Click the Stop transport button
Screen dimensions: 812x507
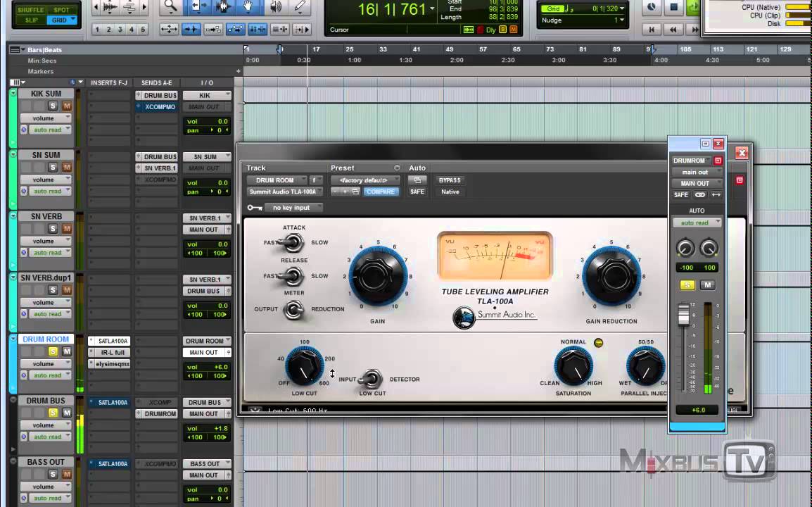point(673,7)
